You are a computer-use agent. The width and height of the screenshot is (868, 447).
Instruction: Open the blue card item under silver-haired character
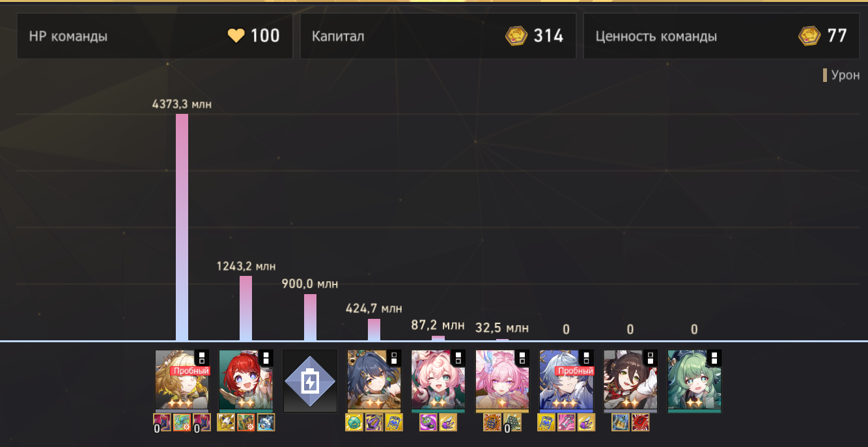tap(546, 422)
